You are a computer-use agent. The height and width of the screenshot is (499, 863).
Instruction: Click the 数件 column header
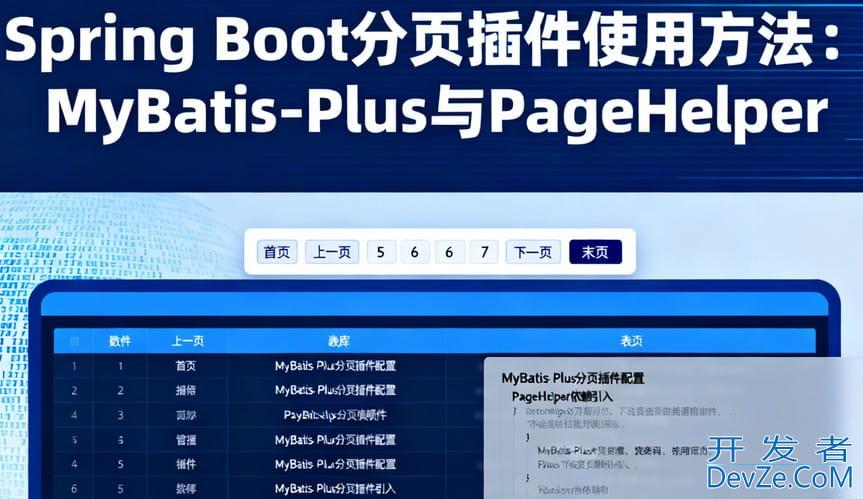click(x=119, y=341)
